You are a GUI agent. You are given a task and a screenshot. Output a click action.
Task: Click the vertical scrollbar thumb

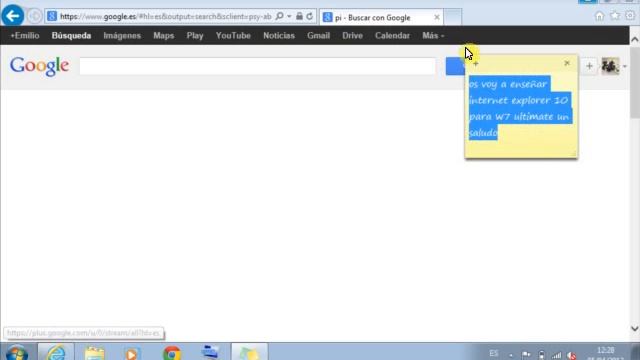click(635, 82)
